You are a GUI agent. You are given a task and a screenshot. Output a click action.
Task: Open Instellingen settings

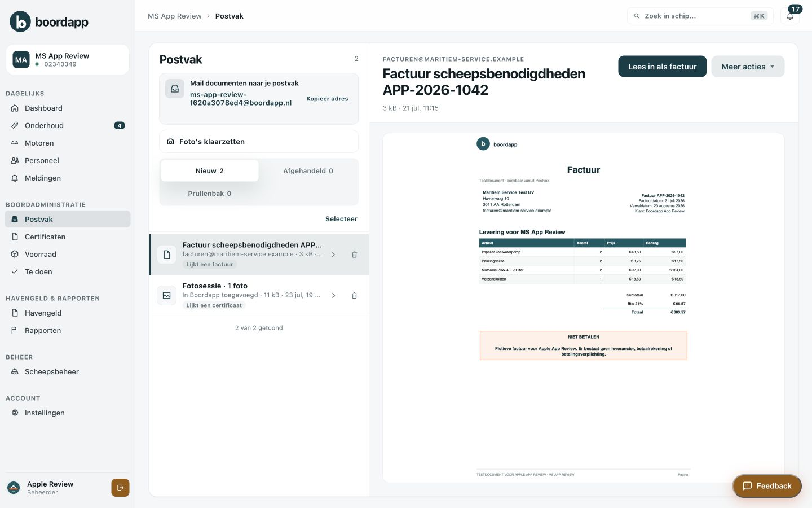(68, 413)
